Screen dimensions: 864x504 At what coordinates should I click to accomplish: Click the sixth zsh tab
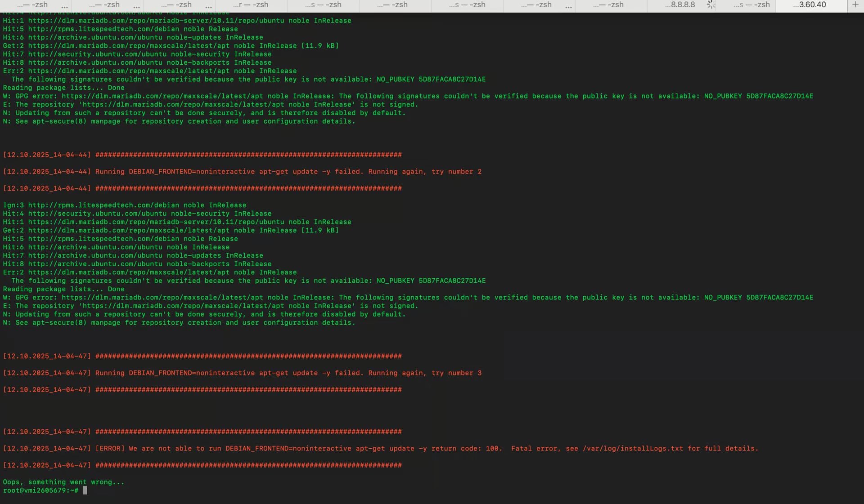click(392, 5)
